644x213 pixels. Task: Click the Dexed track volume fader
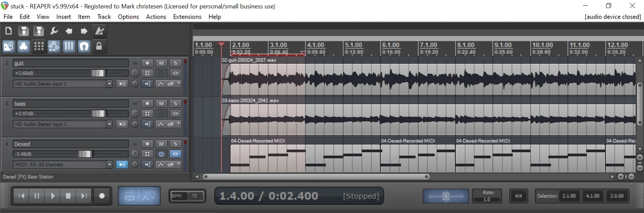click(85, 154)
